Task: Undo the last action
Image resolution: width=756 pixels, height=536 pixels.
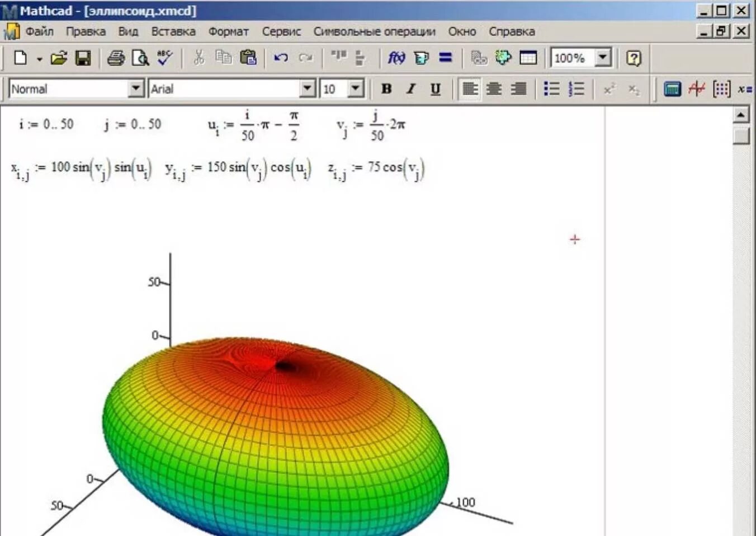Action: coord(281,58)
